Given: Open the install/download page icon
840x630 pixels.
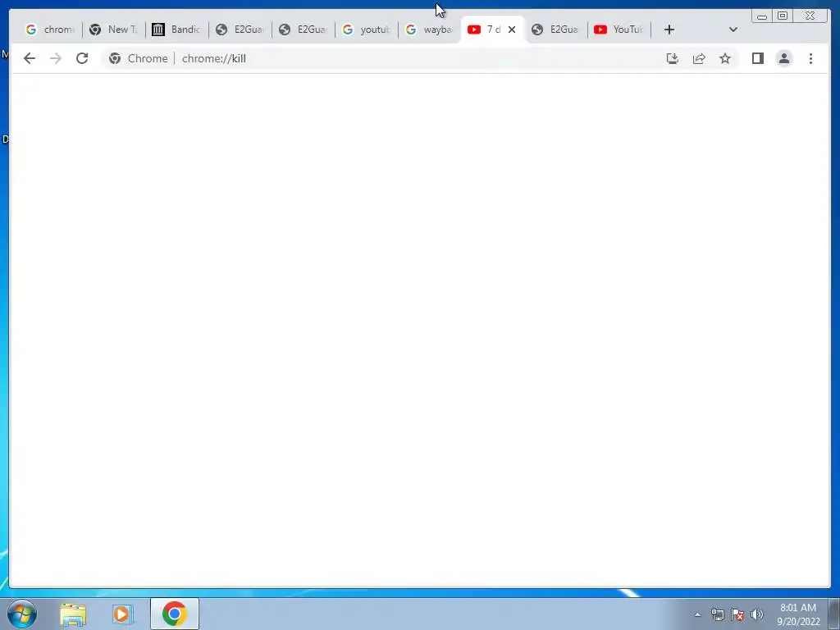Looking at the screenshot, I should point(673,58).
